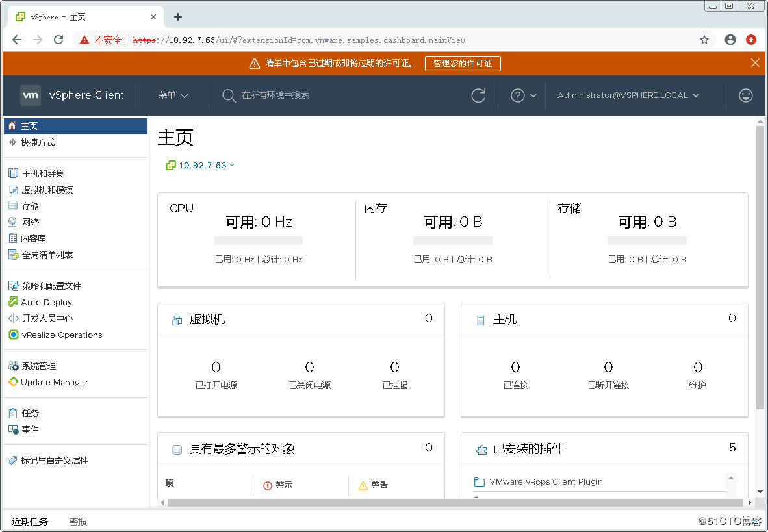Click the 存储 datastore icon in sidebar
The height and width of the screenshot is (532, 768).
click(13, 206)
